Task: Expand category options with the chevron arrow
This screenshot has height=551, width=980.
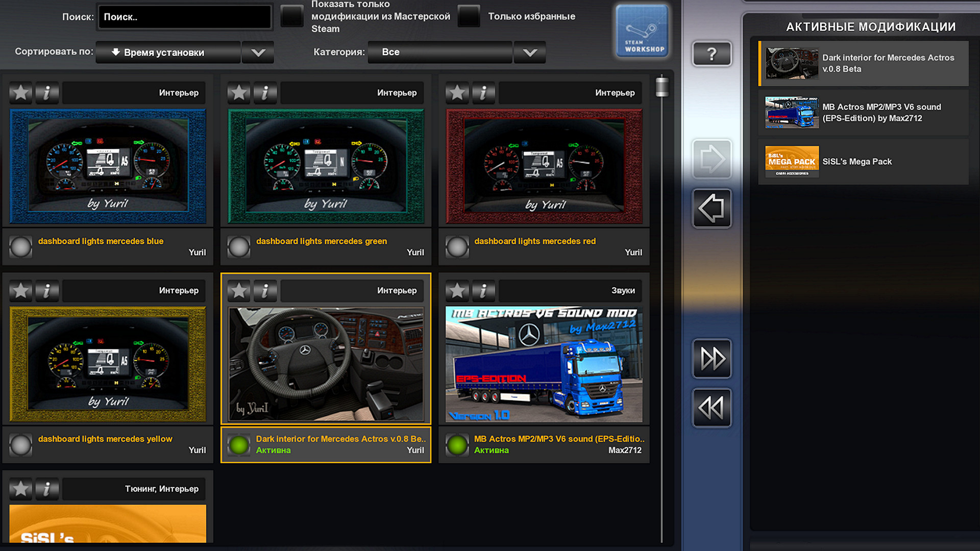Action: (530, 52)
